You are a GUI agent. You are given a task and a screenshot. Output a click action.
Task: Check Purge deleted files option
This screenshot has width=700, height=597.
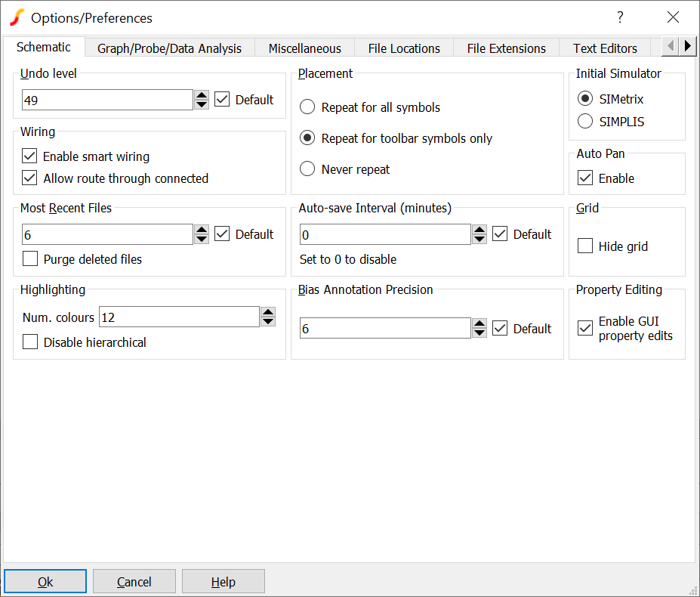(x=30, y=259)
